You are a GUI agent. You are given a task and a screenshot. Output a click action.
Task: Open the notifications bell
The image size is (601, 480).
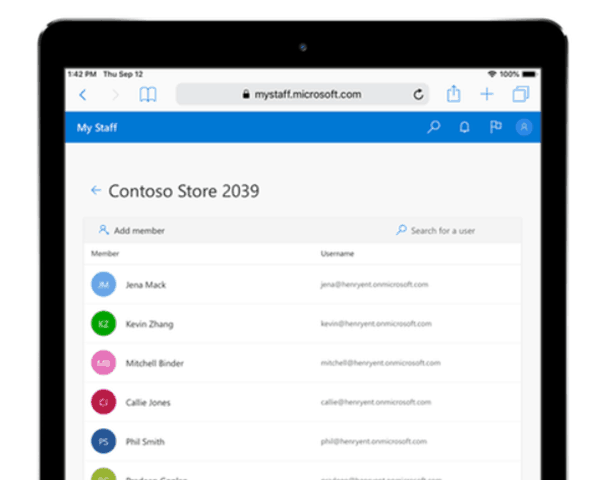point(464,127)
